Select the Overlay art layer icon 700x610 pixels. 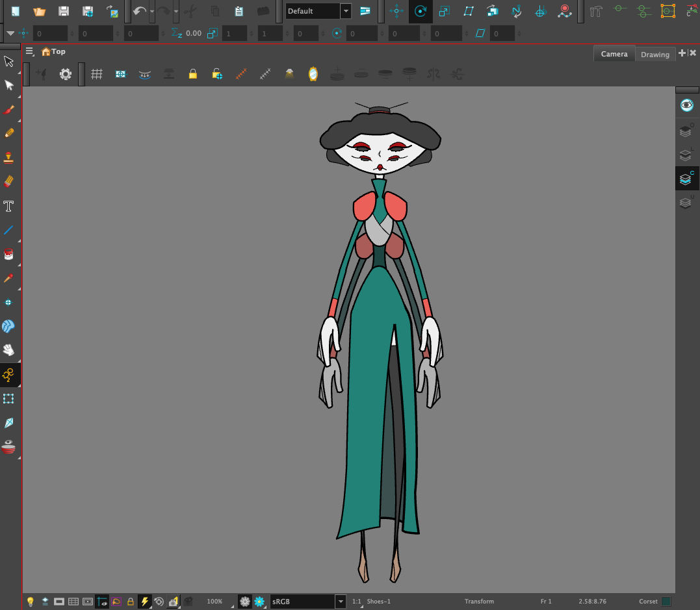coord(686,131)
